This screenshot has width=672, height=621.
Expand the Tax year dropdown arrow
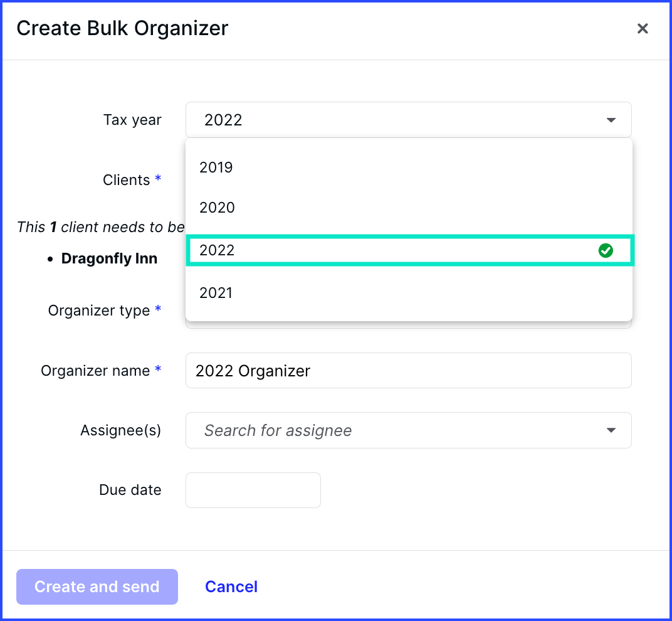[x=611, y=120]
